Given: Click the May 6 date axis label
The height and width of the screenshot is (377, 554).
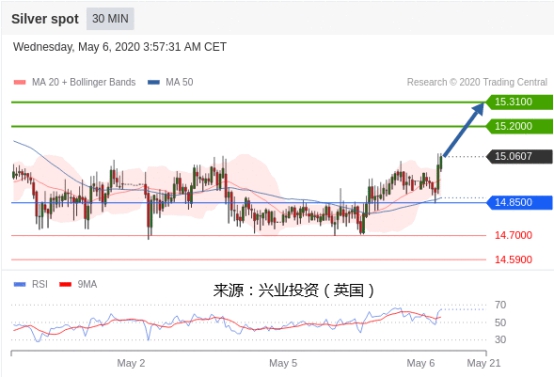Looking at the screenshot, I should (x=421, y=363).
